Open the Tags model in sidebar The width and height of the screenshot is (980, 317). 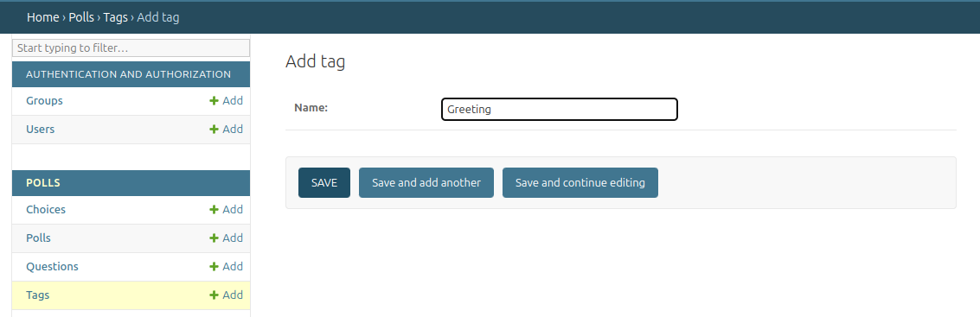pos(37,295)
